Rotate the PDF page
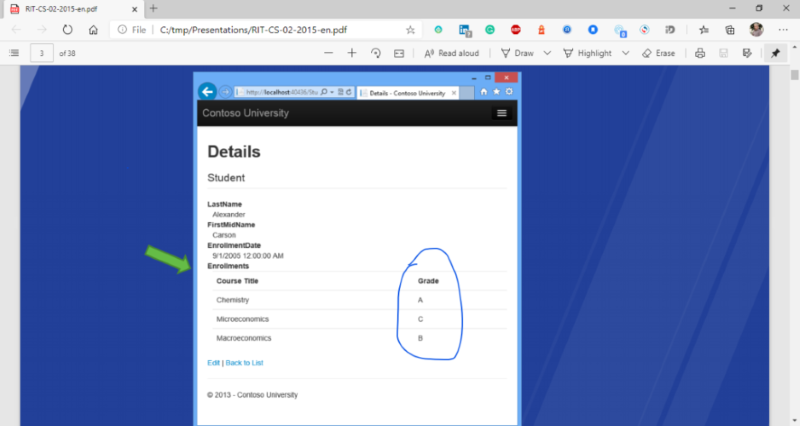This screenshot has height=426, width=800. (375, 53)
